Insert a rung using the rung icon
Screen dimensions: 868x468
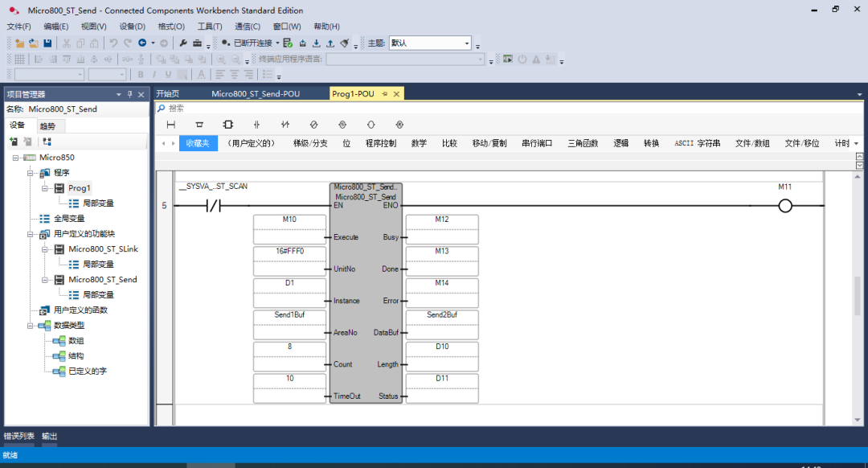point(170,125)
